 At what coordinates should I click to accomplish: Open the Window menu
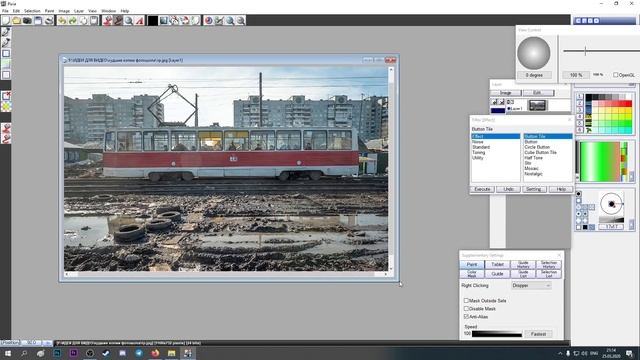[108, 11]
